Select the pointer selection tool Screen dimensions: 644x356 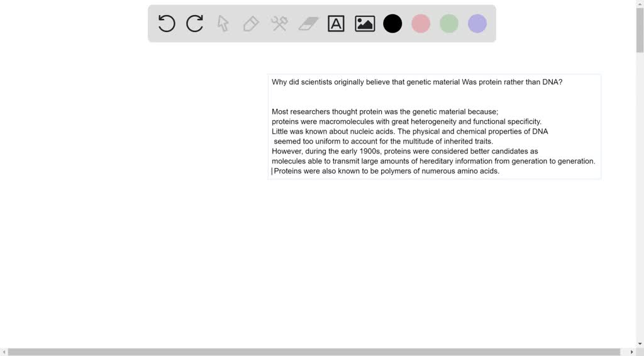[x=223, y=23]
